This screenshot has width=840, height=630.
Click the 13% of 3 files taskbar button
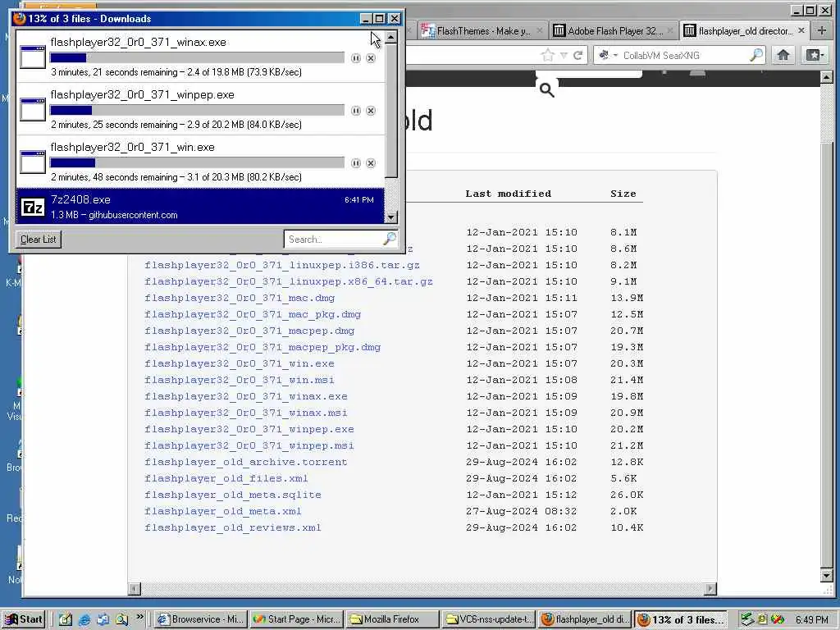[680, 619]
